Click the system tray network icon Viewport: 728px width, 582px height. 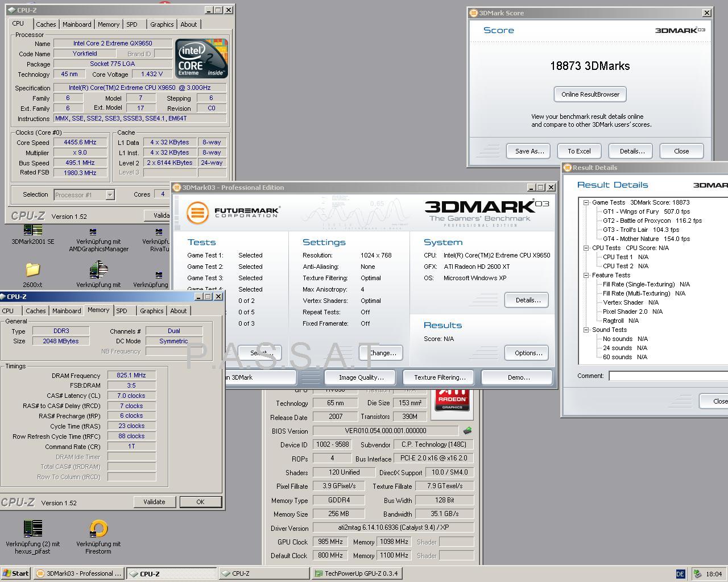(697, 573)
